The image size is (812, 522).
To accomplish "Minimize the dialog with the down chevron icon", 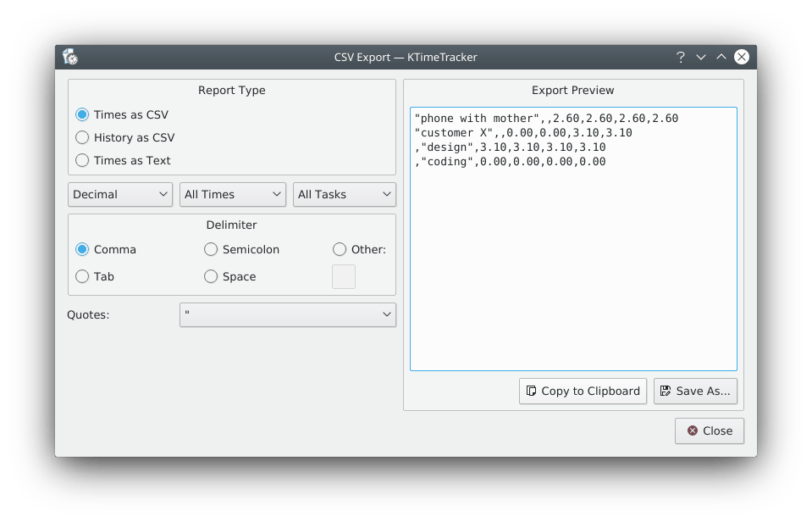I will tap(701, 57).
